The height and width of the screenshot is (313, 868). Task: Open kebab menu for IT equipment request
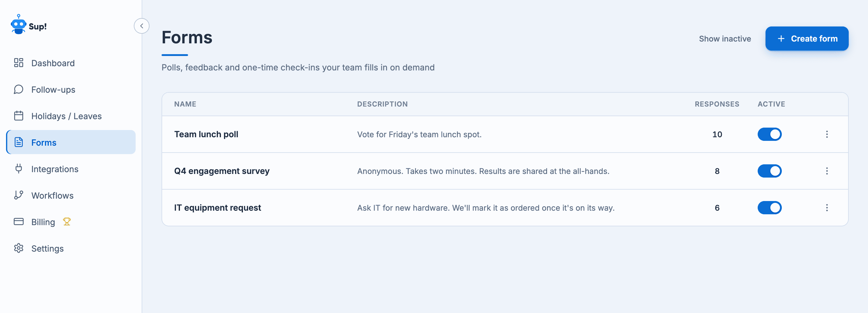point(826,208)
